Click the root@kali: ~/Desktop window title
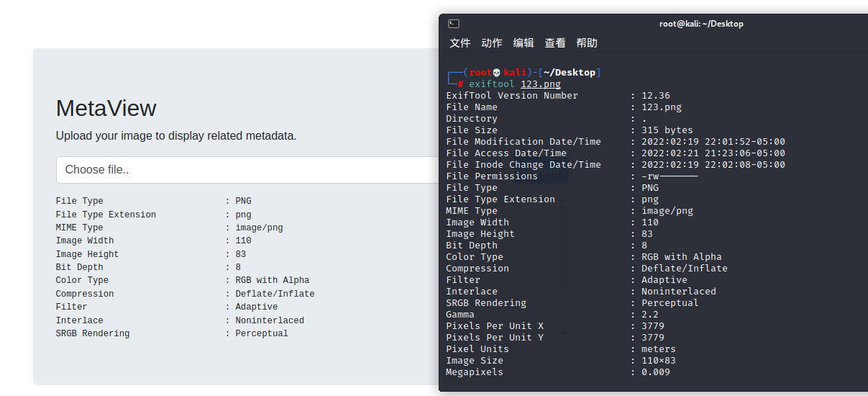 coord(701,24)
